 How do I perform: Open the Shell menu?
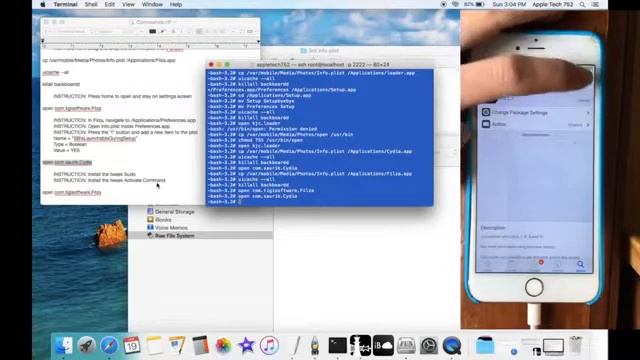point(91,4)
